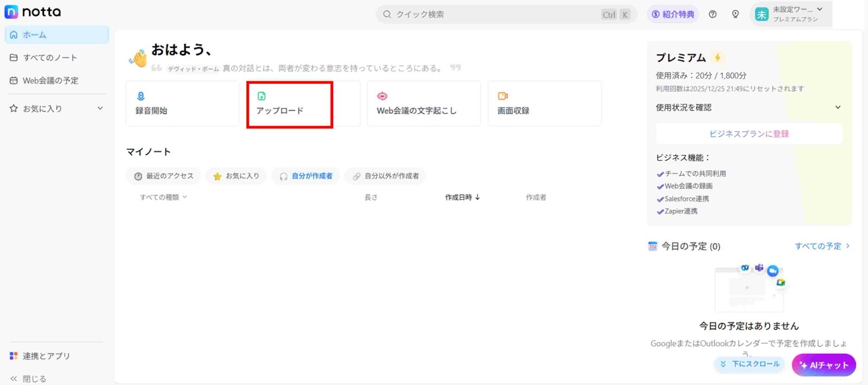Open the 紹介特典 referral button

tap(673, 14)
